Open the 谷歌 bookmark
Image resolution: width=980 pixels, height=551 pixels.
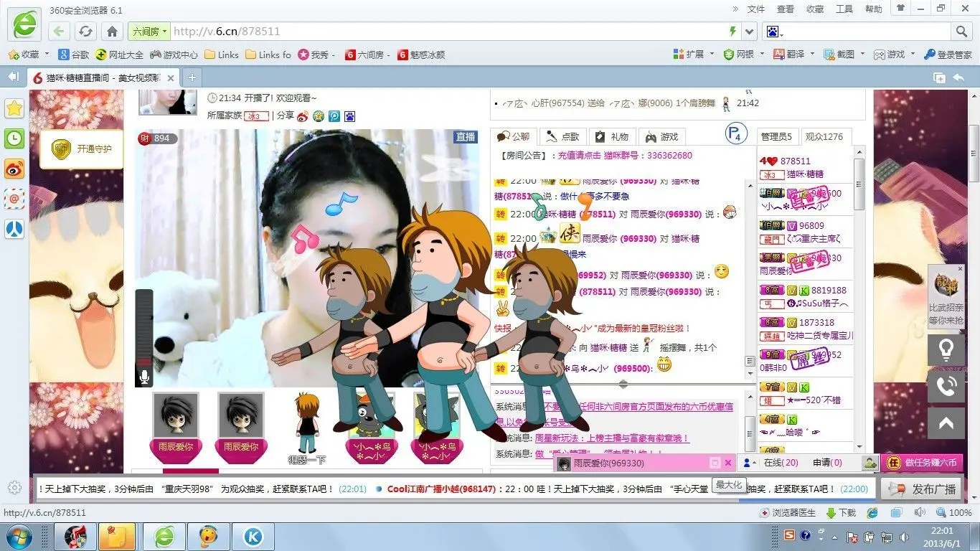click(x=73, y=55)
